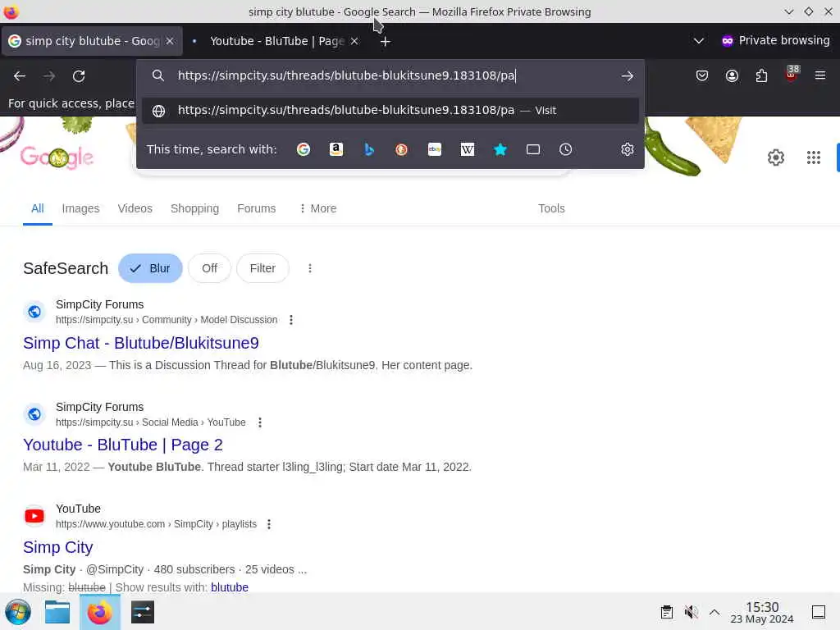This screenshot has width=840, height=630.
Task: Open Google quick settings gear
Action: click(776, 157)
